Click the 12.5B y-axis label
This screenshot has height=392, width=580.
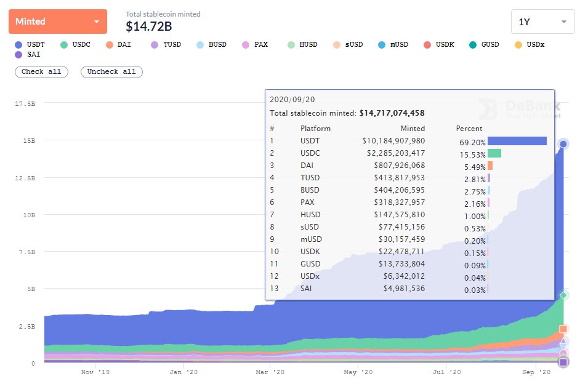25,178
